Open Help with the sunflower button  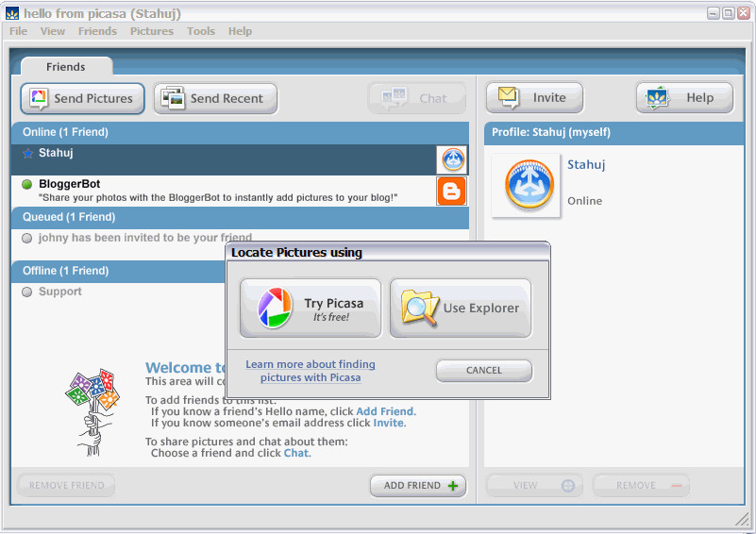point(684,97)
